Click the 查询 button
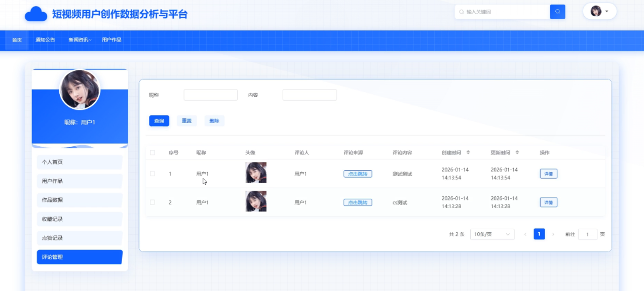 click(x=159, y=121)
